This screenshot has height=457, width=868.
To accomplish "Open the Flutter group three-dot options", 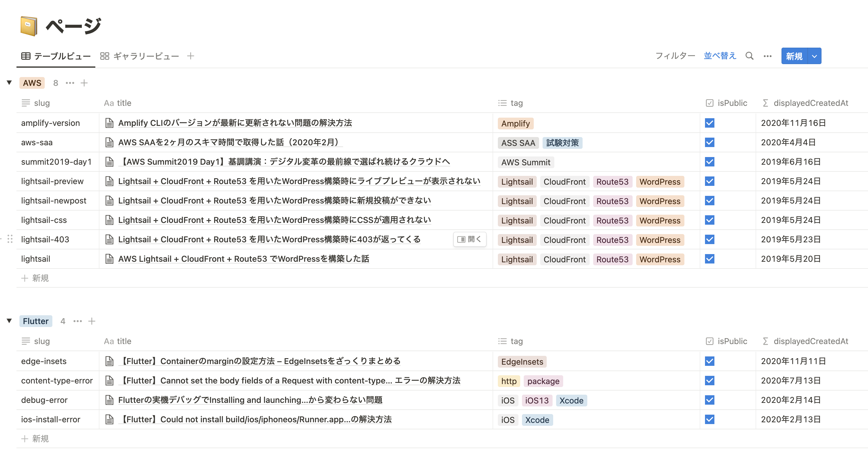I will [77, 321].
